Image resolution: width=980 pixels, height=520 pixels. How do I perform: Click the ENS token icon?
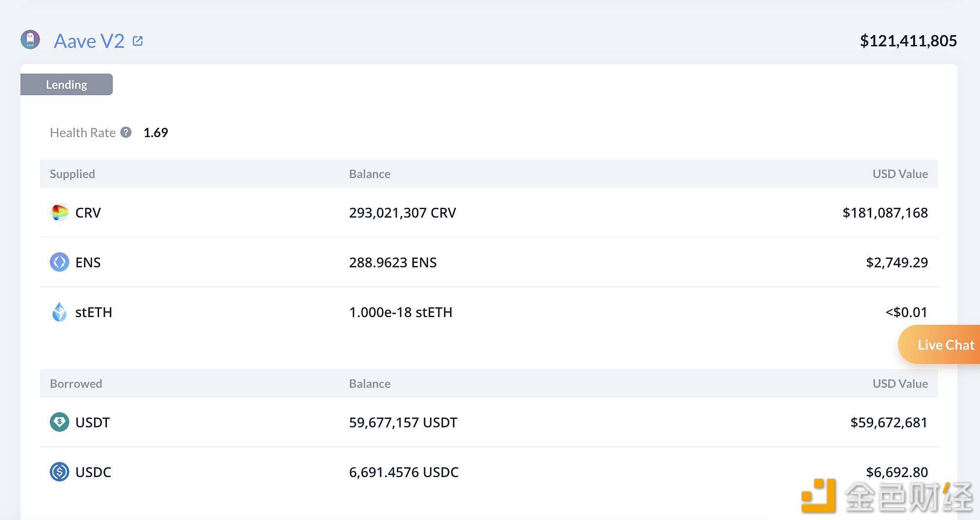pos(60,262)
